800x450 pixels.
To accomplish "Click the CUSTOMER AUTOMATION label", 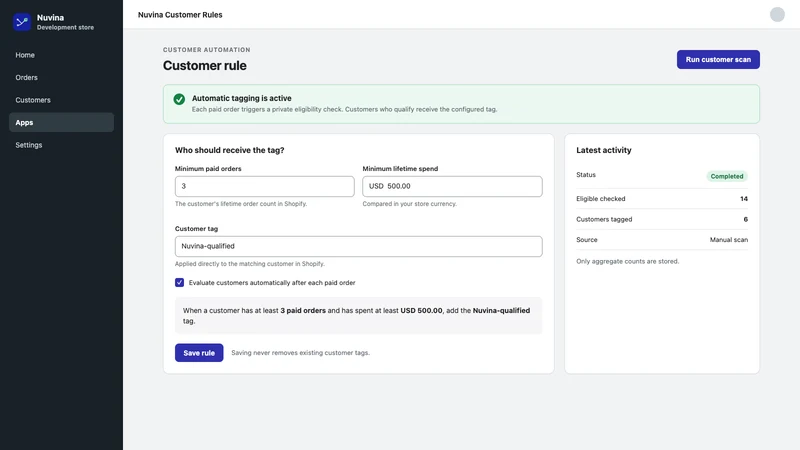I will coord(207,49).
